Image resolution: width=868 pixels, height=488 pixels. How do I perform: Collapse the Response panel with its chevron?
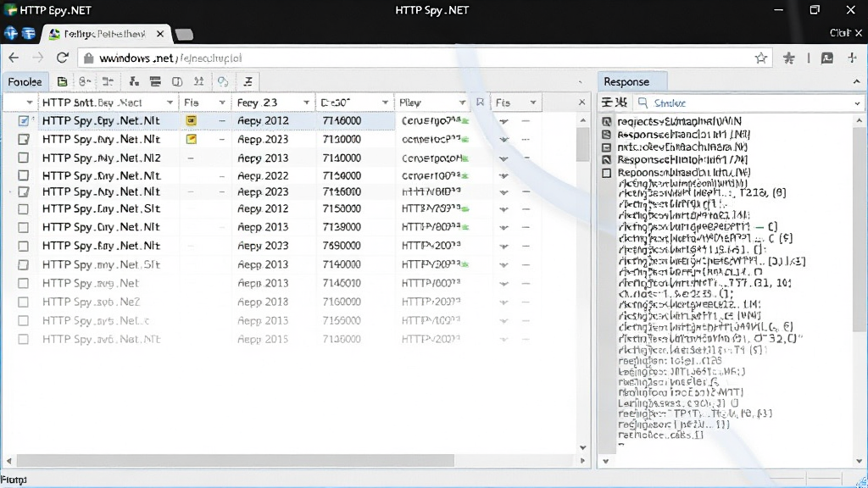(856, 82)
